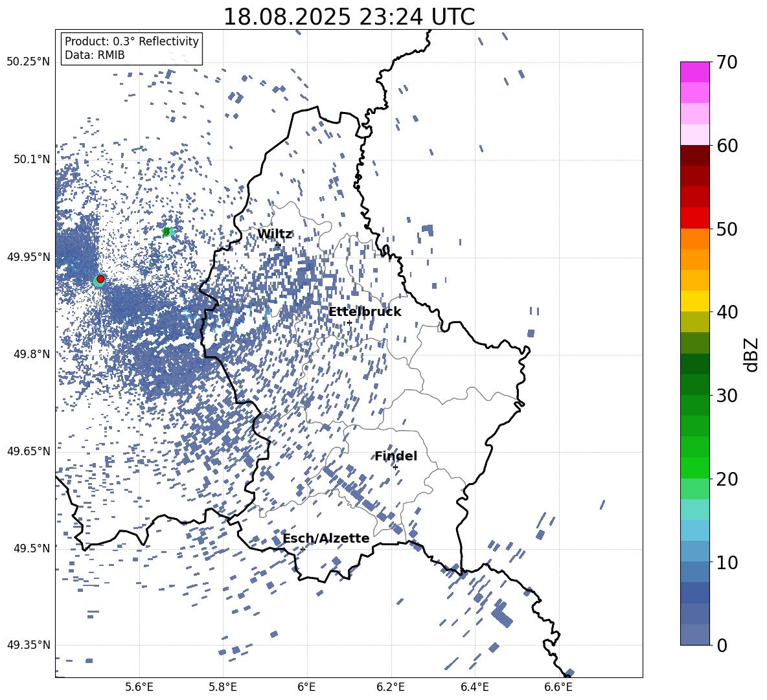
Task: Click the Esch/Alzette cross marker
Action: (303, 549)
